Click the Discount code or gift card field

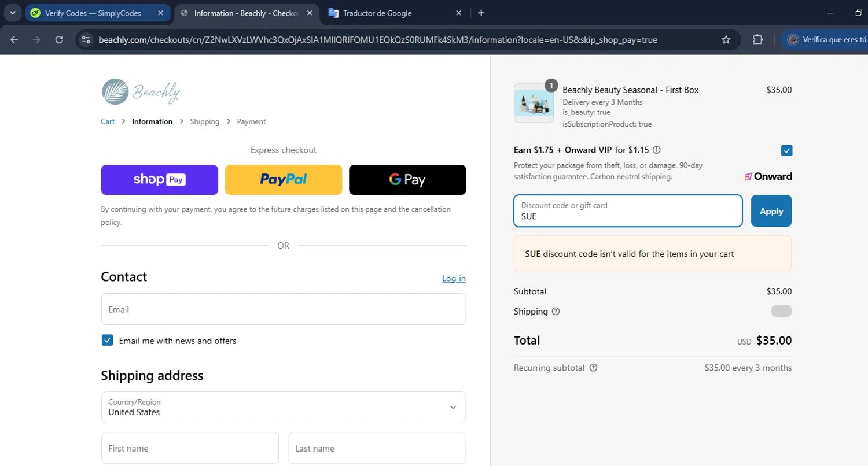coord(628,211)
